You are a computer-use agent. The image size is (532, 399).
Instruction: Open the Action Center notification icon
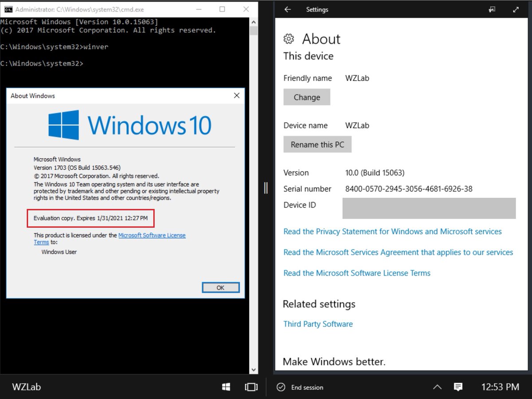point(458,387)
